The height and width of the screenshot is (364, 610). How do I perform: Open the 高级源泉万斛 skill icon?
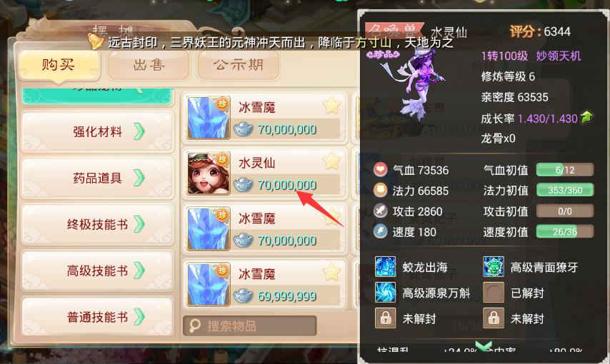click(385, 293)
